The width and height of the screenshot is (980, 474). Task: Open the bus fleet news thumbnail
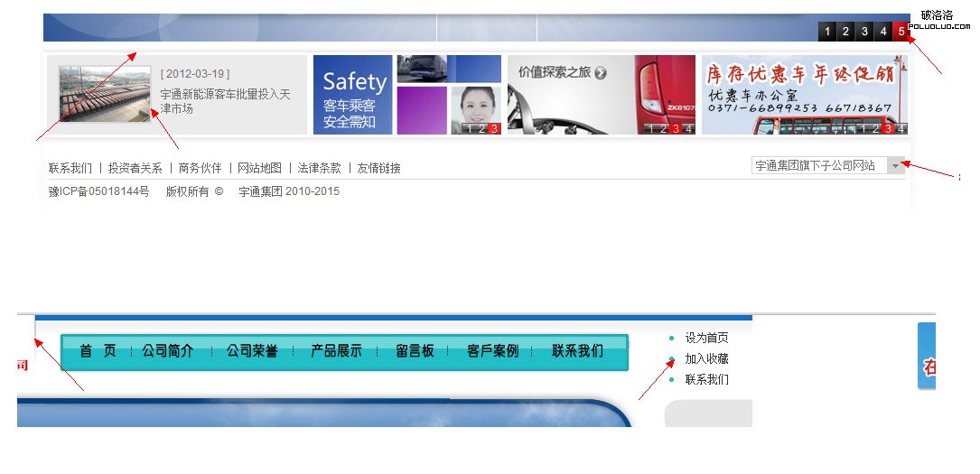[x=105, y=94]
